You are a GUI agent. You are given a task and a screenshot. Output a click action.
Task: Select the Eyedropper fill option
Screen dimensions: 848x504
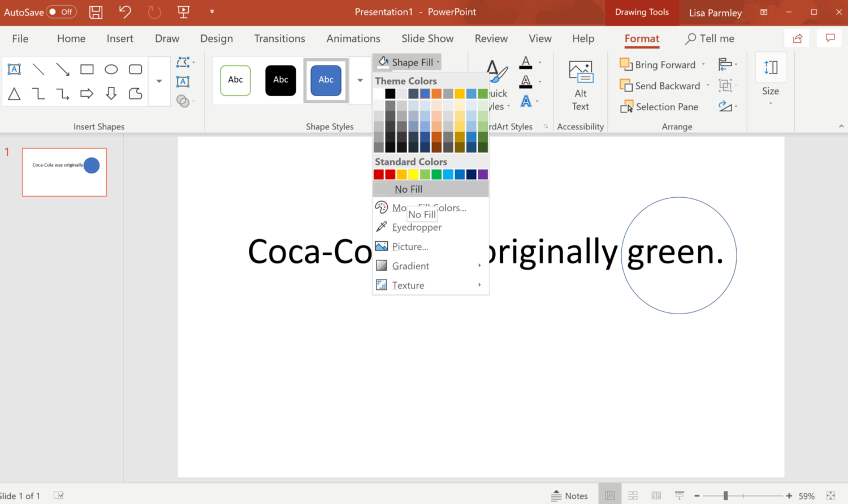click(431, 227)
